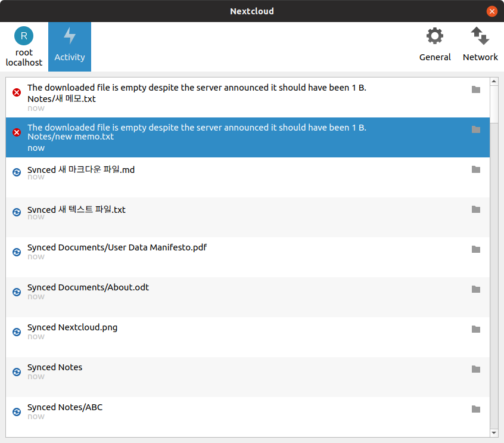Image resolution: width=504 pixels, height=443 pixels.
Task: Open folder for 새 텍스트 파일.txt entry
Action: [476, 209]
